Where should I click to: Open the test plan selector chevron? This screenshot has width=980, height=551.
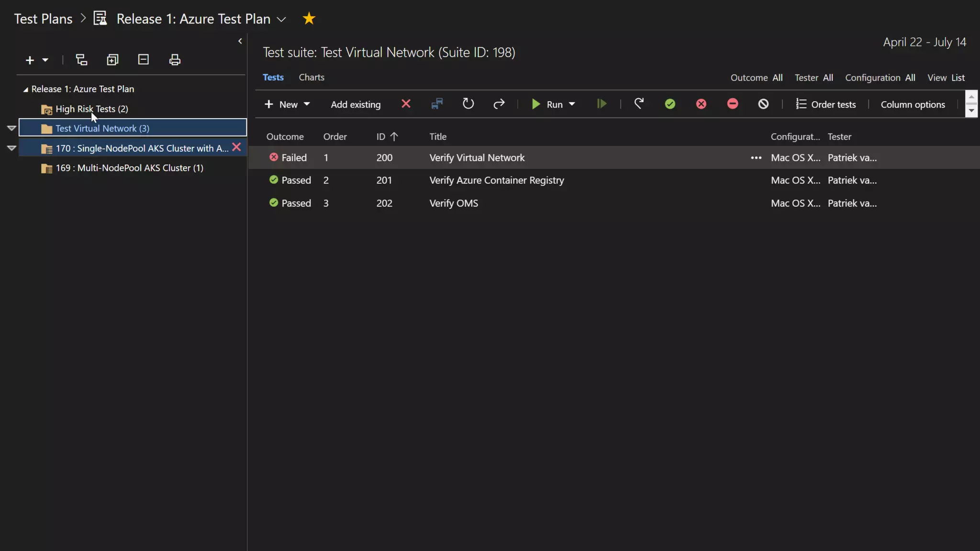281,20
